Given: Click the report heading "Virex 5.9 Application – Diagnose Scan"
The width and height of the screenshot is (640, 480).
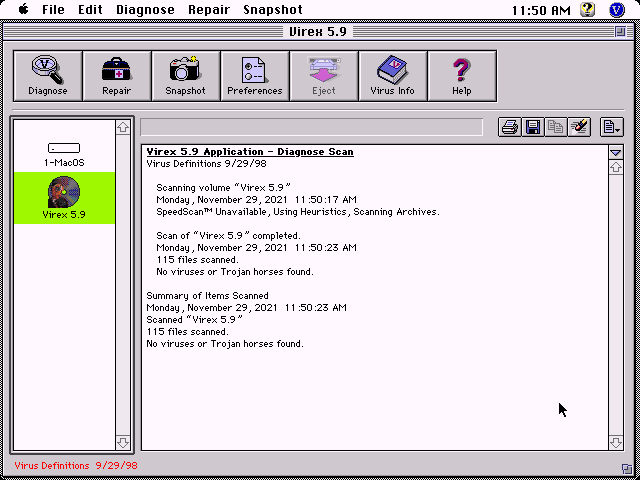Looking at the screenshot, I should coord(250,152).
